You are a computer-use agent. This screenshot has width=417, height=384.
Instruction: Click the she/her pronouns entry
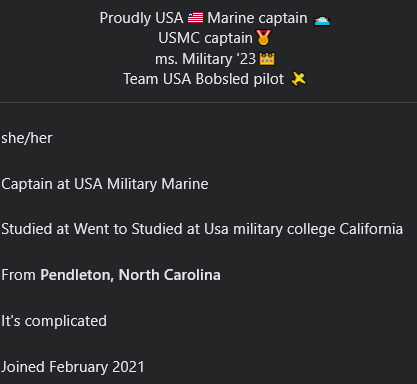click(27, 138)
